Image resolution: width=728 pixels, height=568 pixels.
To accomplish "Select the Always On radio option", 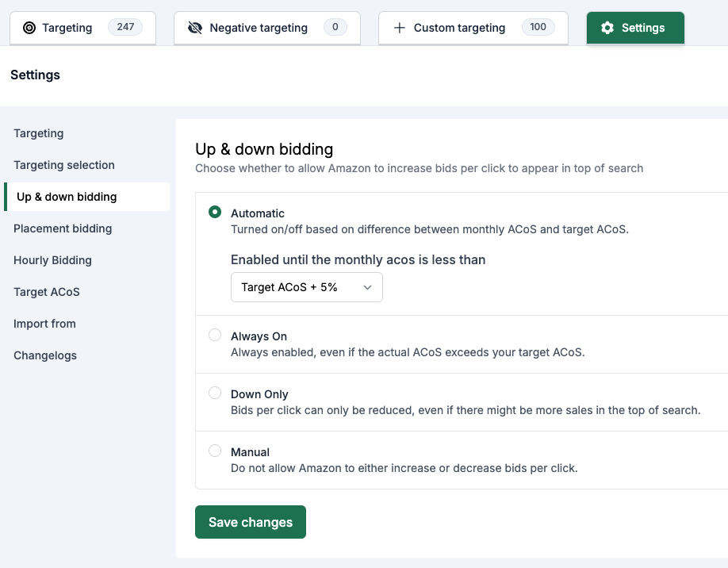I will click(x=215, y=336).
